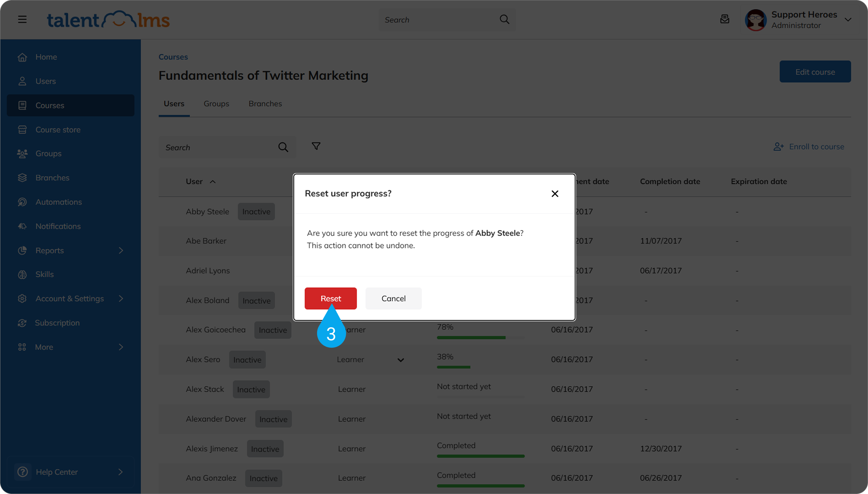Select Courses in sidebar
This screenshot has width=868, height=494.
click(x=71, y=105)
